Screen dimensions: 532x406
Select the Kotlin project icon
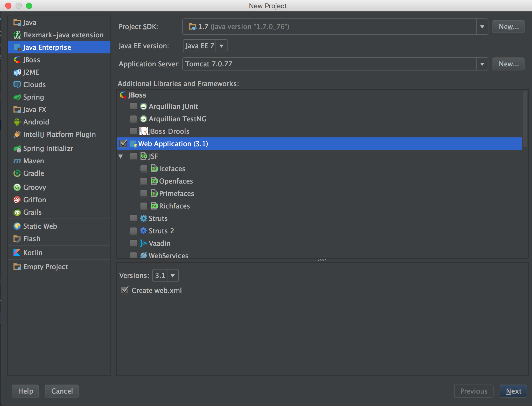point(17,253)
